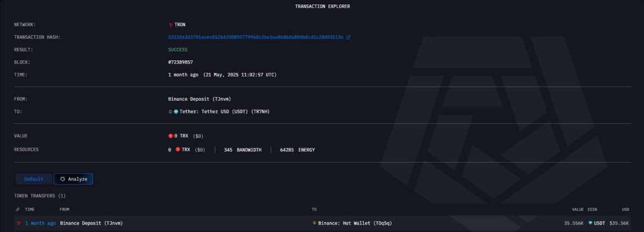Click the 345 BANDWIDTH value
The height and width of the screenshot is (232, 644).
(242, 150)
